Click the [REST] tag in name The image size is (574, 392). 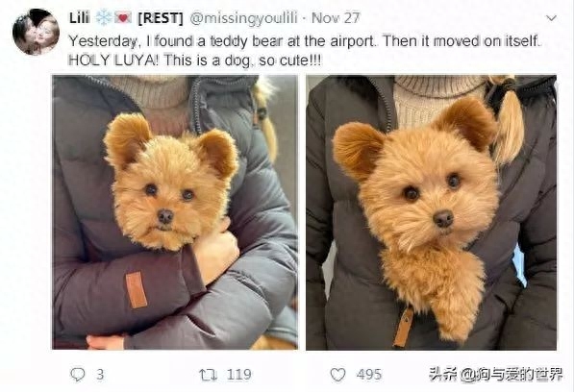click(x=160, y=18)
